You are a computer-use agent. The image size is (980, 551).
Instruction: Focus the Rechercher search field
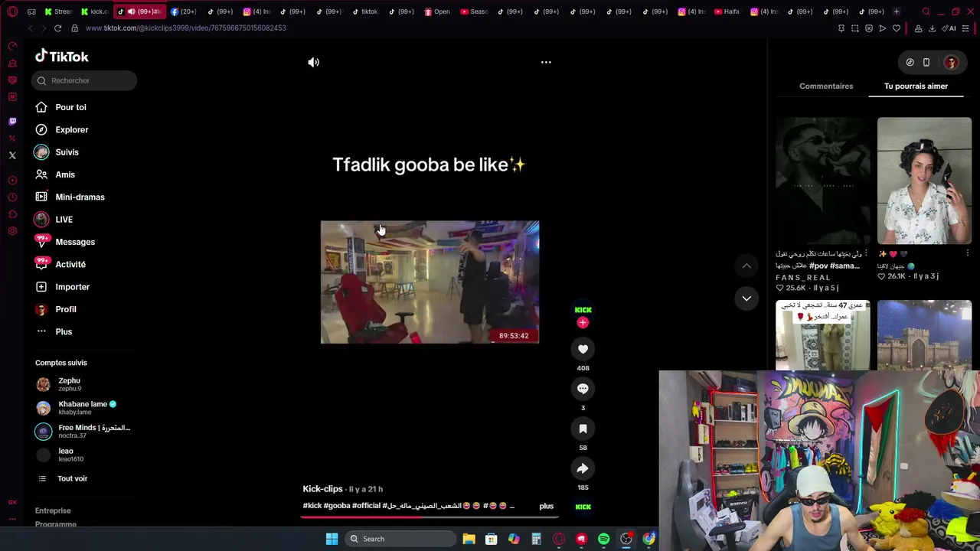[x=84, y=80]
